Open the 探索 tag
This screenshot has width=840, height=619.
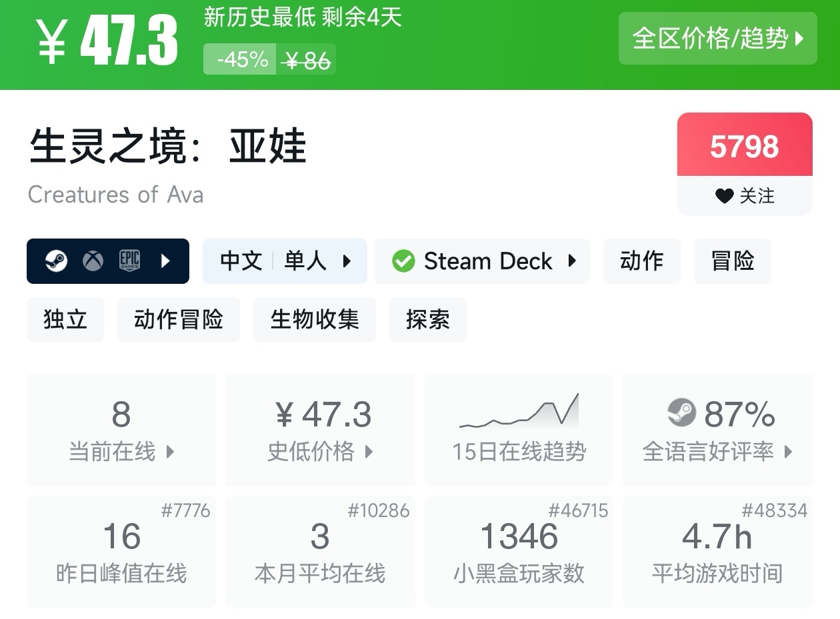(x=427, y=320)
